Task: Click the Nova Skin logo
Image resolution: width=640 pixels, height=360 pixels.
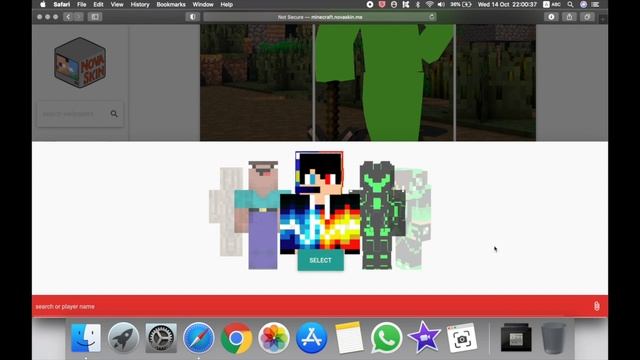Action: [80, 62]
